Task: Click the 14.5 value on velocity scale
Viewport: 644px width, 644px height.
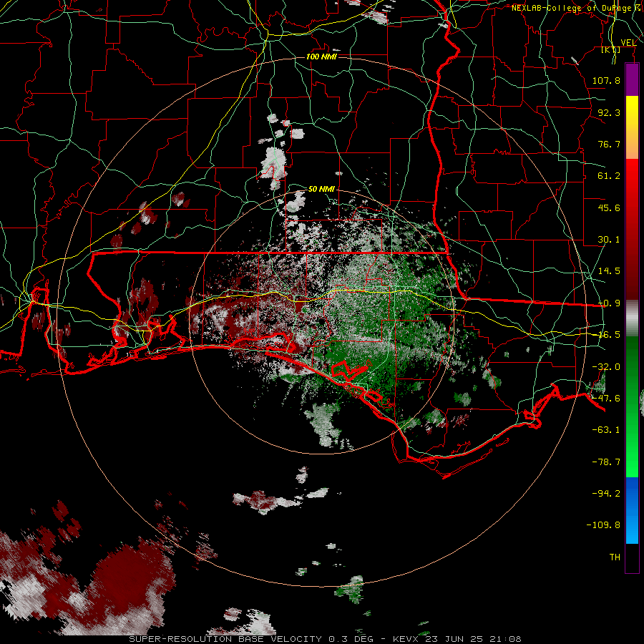Action: point(609,271)
